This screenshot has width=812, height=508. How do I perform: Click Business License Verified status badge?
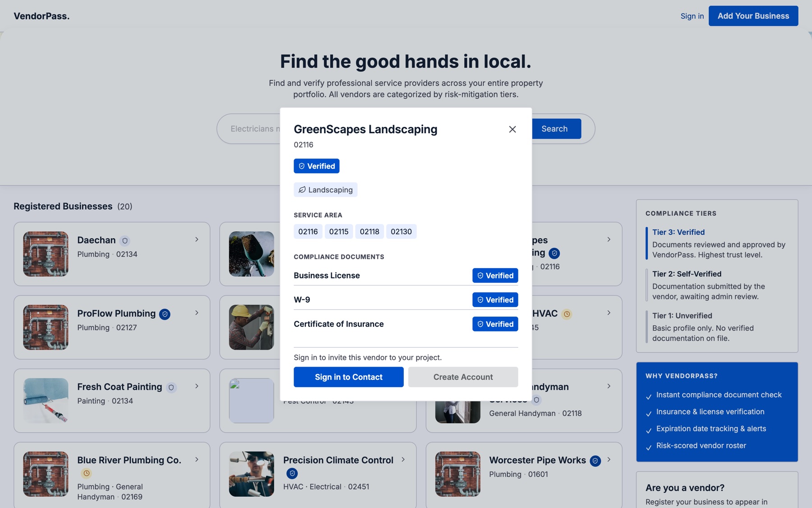(x=495, y=275)
